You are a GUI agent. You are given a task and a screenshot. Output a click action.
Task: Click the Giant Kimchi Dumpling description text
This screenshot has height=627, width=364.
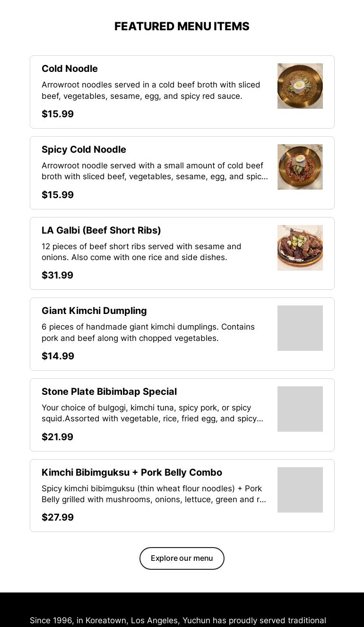pyautogui.click(x=148, y=332)
